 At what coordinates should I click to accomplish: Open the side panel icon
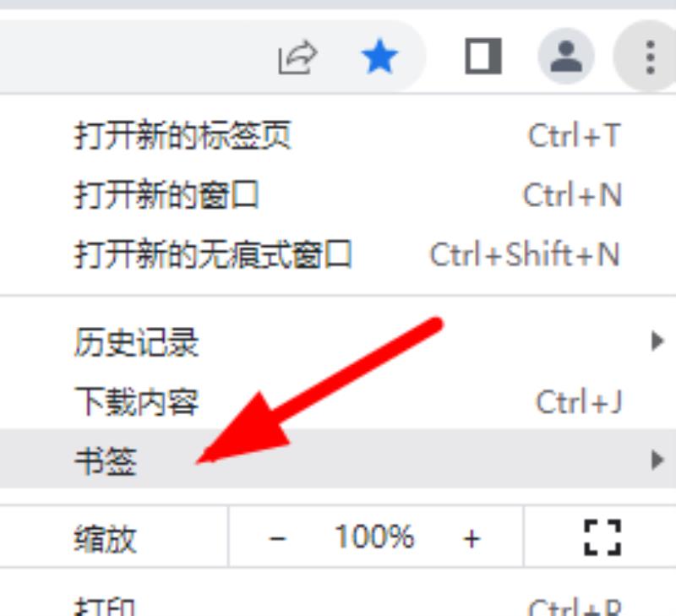coord(483,56)
